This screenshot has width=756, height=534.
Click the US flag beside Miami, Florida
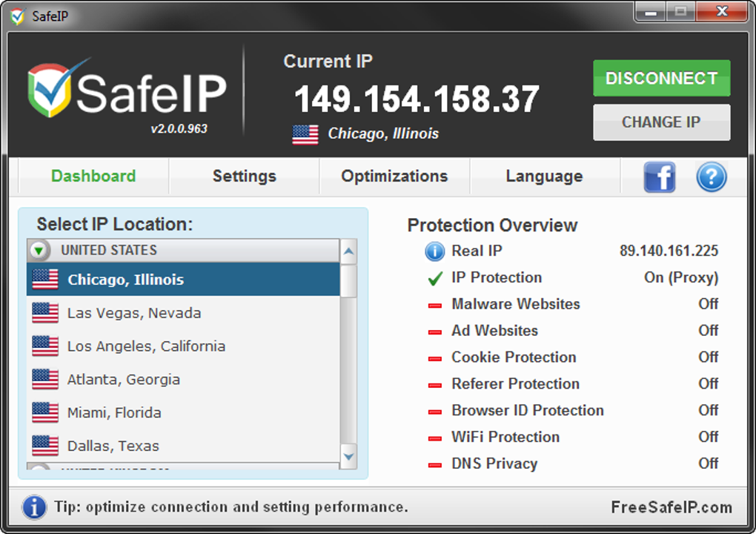45,412
